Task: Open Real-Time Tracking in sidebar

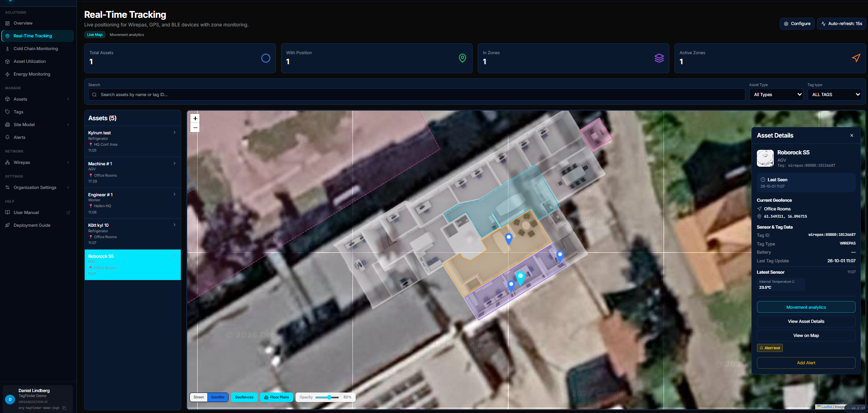Action: [x=37, y=36]
